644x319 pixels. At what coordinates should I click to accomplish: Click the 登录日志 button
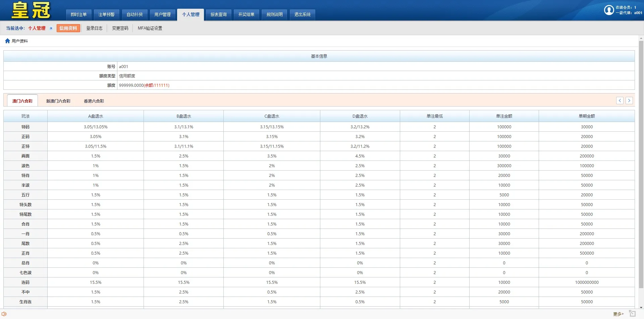[94, 28]
